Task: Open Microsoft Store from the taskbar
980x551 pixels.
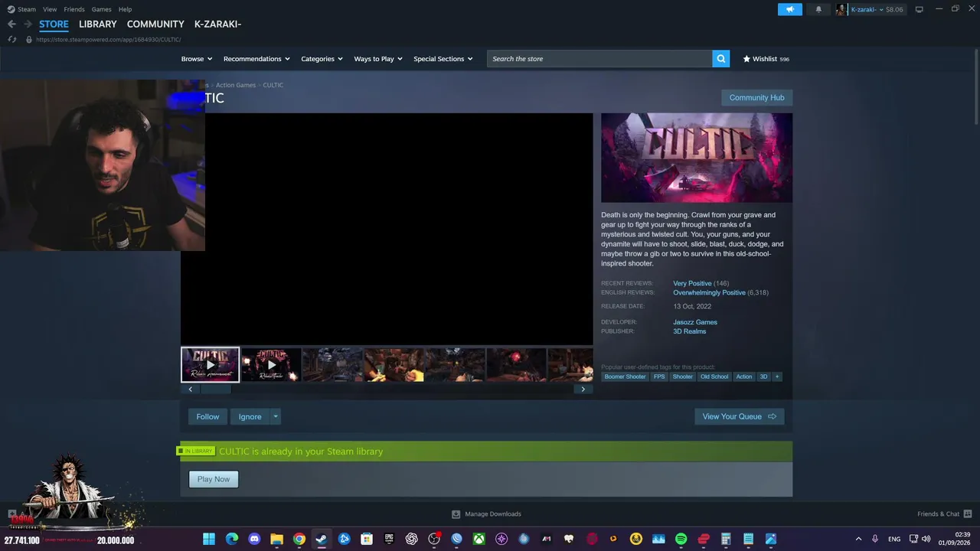Action: 367,539
